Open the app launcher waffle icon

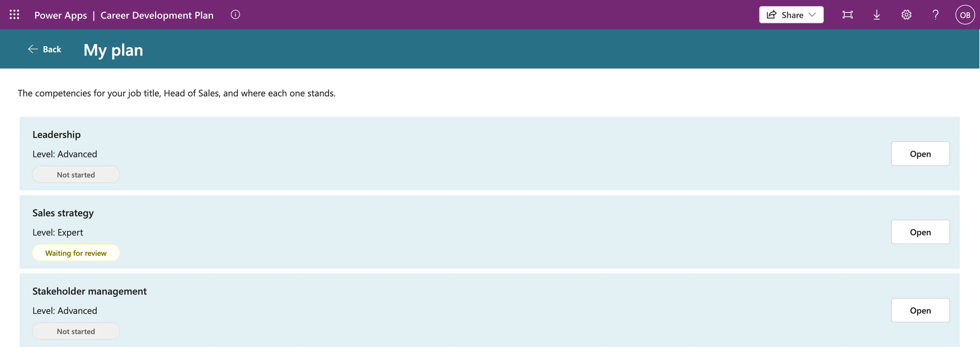(x=14, y=15)
